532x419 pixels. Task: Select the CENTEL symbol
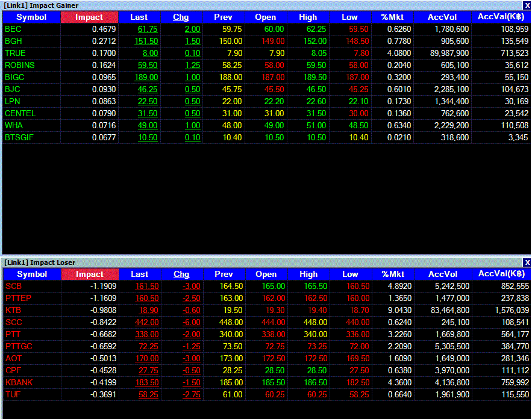20,114
